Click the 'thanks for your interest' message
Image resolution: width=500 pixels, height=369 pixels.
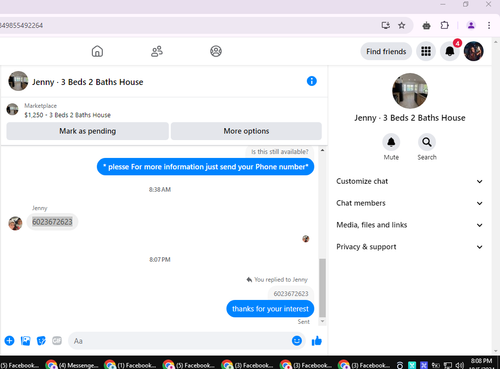[270, 309]
